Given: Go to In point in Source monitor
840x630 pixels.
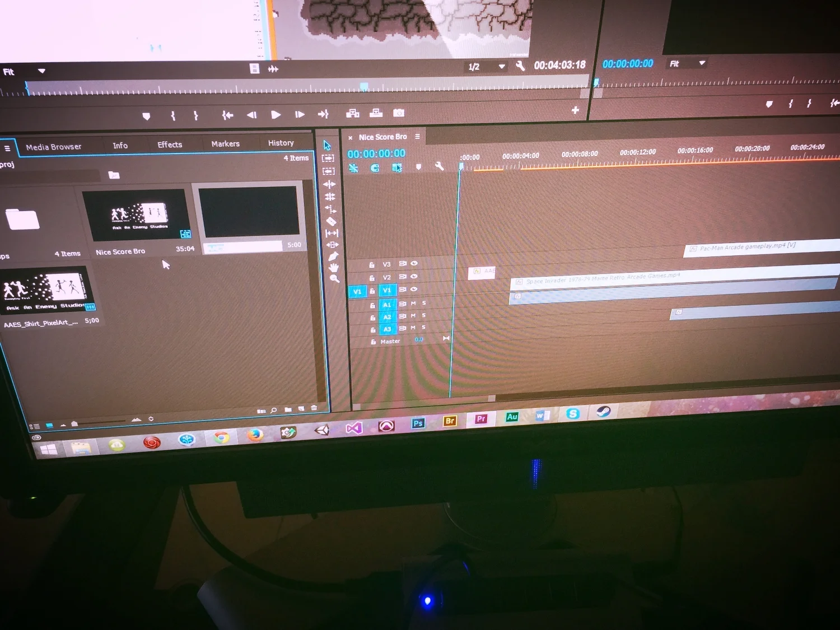Looking at the screenshot, I should pos(227,115).
